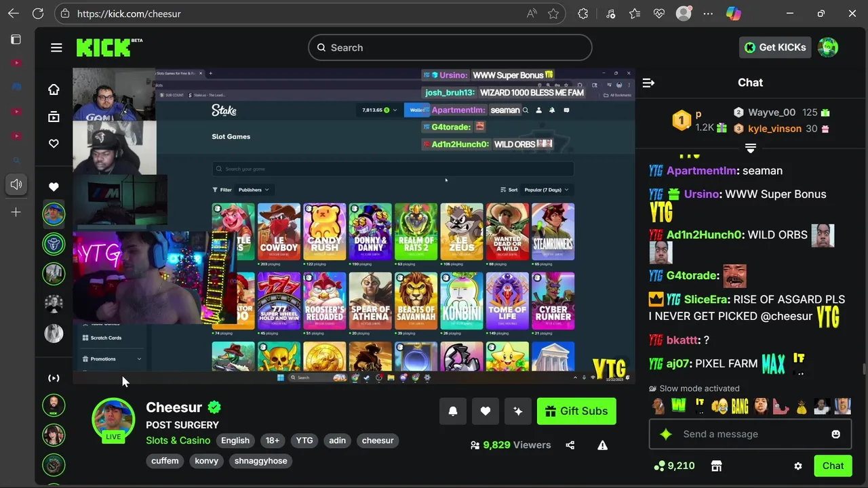Select the cheesur tag
The height and width of the screenshot is (488, 868).
click(378, 441)
